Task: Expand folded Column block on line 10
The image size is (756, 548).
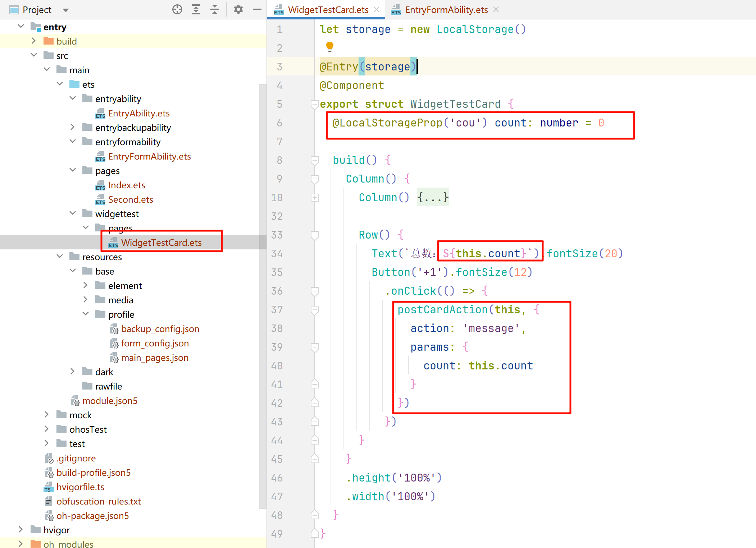Action: click(315, 198)
